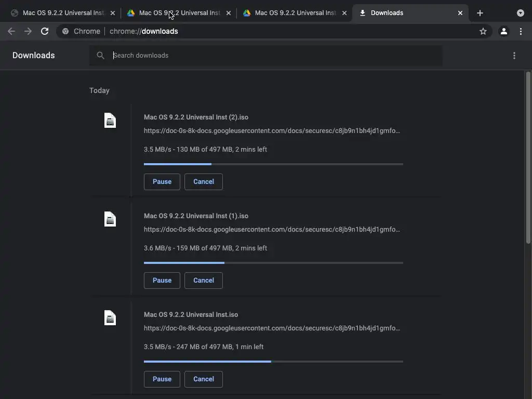Open source link of Universal Inst (2).iso
532x399 pixels.
(x=272, y=131)
